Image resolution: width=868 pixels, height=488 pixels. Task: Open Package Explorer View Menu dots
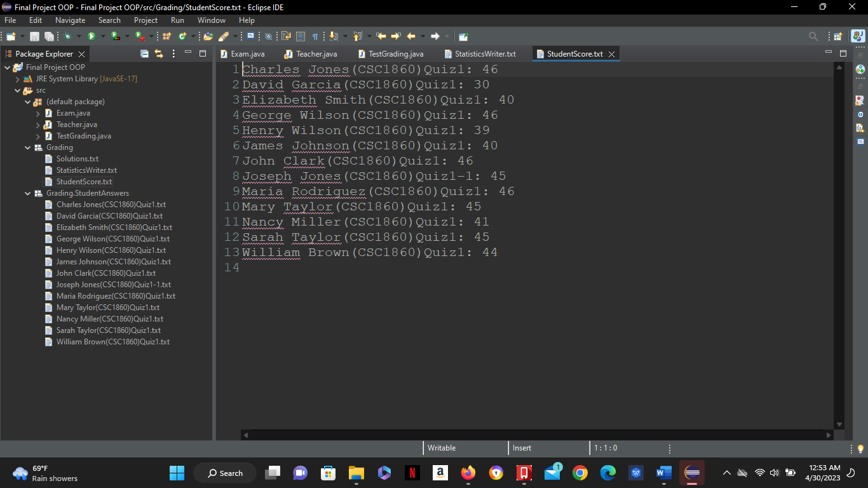pyautogui.click(x=173, y=54)
